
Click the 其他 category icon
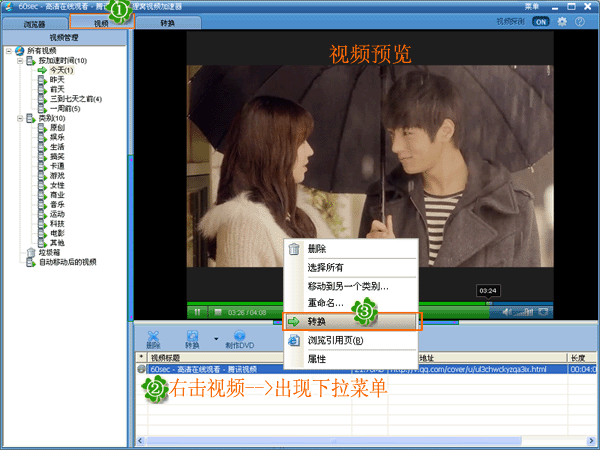point(42,243)
